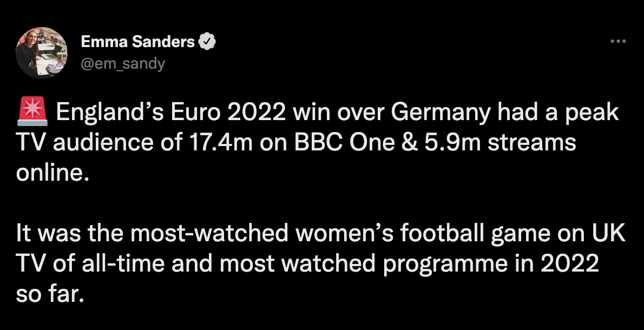
Task: Click the red siren emoji starting the tweet
Action: 32,111
